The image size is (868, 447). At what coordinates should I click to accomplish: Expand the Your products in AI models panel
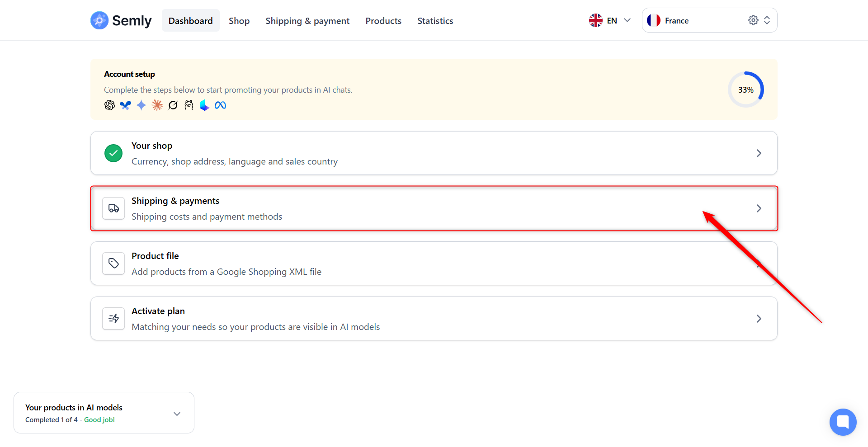(x=177, y=414)
